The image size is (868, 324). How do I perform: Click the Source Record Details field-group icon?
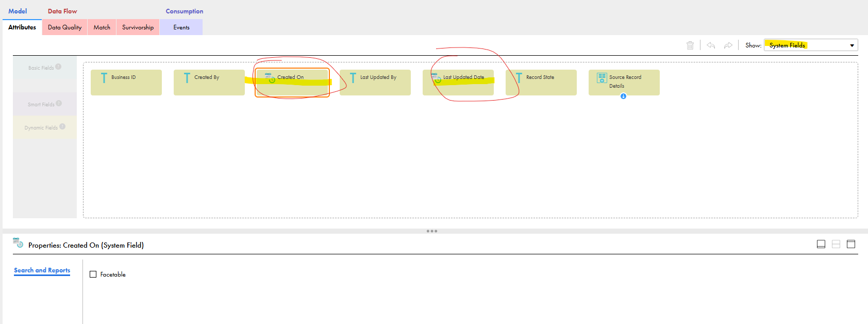[x=602, y=78]
